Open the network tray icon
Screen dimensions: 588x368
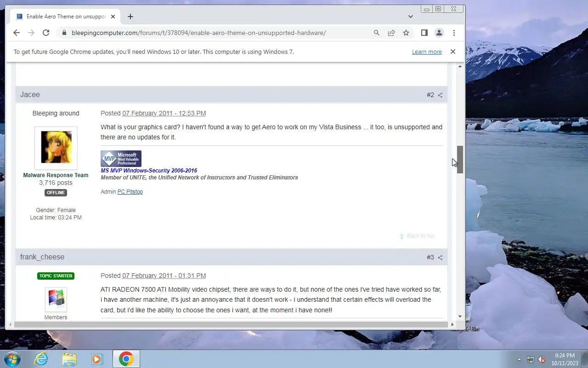(x=531, y=359)
